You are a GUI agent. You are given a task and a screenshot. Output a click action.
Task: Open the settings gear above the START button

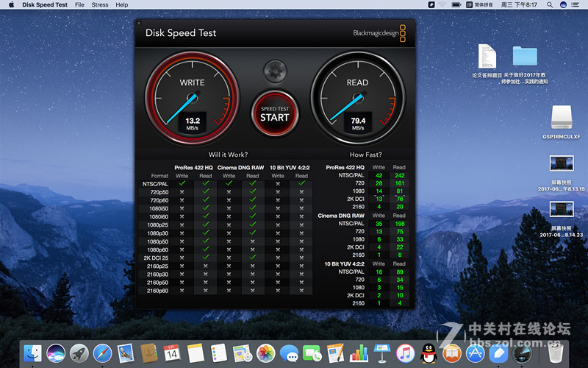point(275,71)
